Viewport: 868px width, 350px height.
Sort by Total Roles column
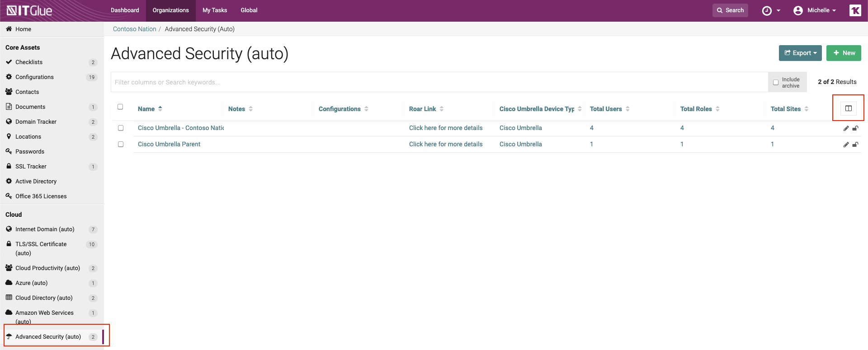[700, 109]
